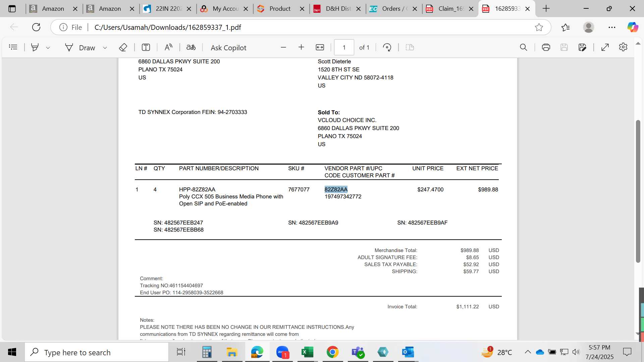Click the vertical page scrollbar thumb
The height and width of the screenshot is (362, 644).
click(638, 191)
